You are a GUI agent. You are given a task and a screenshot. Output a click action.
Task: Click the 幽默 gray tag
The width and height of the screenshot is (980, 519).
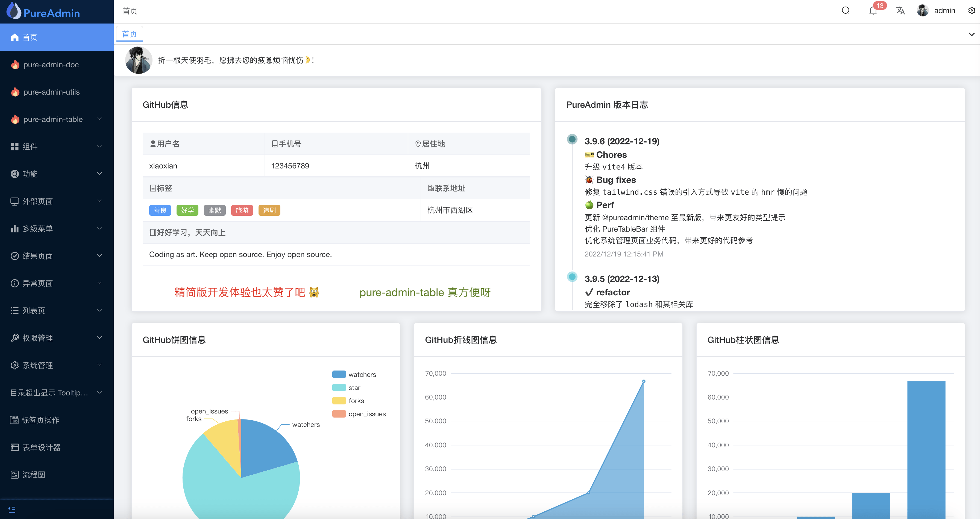pos(215,210)
